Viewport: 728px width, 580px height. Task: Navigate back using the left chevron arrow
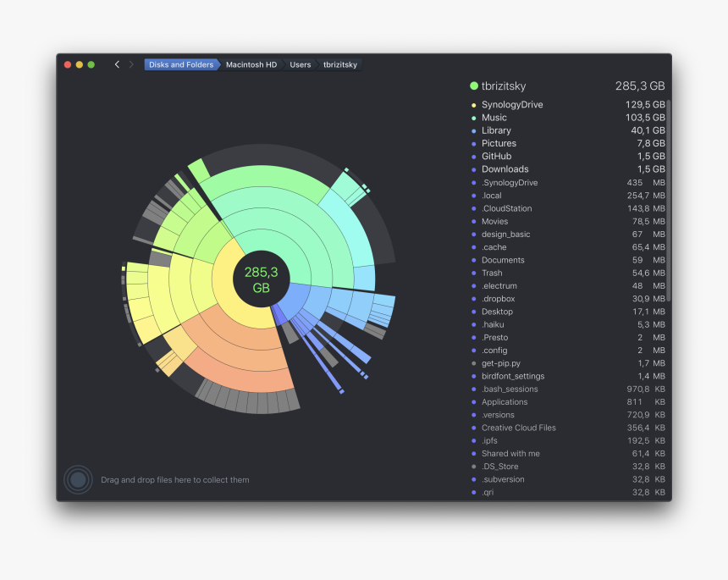[x=117, y=64]
